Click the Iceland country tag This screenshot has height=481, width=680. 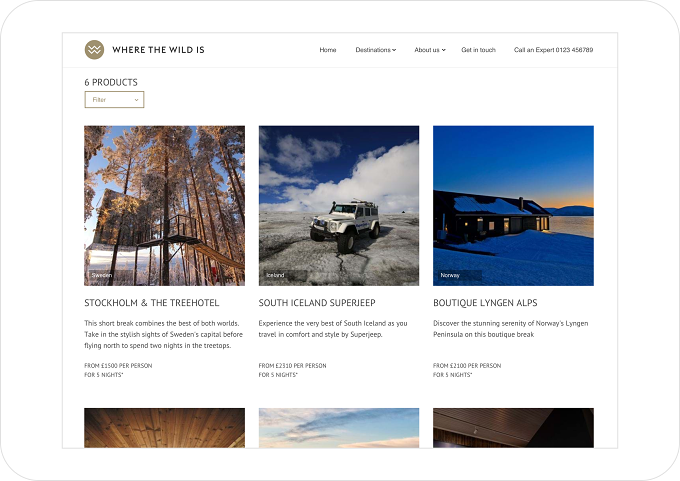(275, 275)
